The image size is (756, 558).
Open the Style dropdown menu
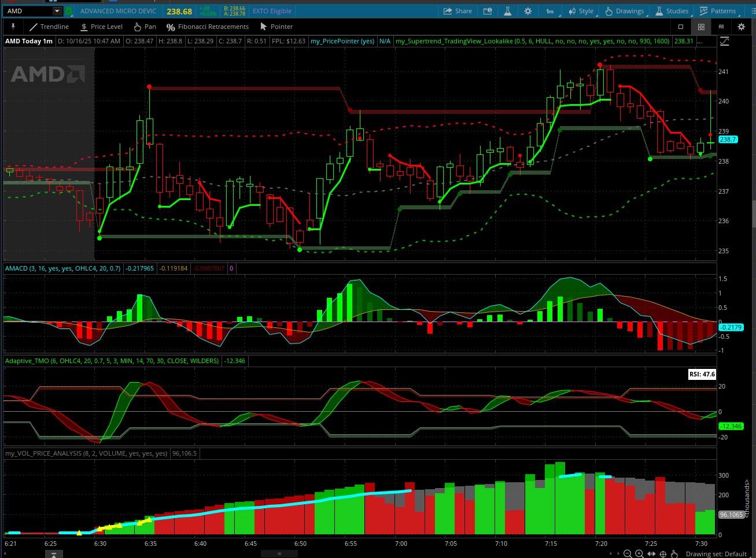(581, 11)
